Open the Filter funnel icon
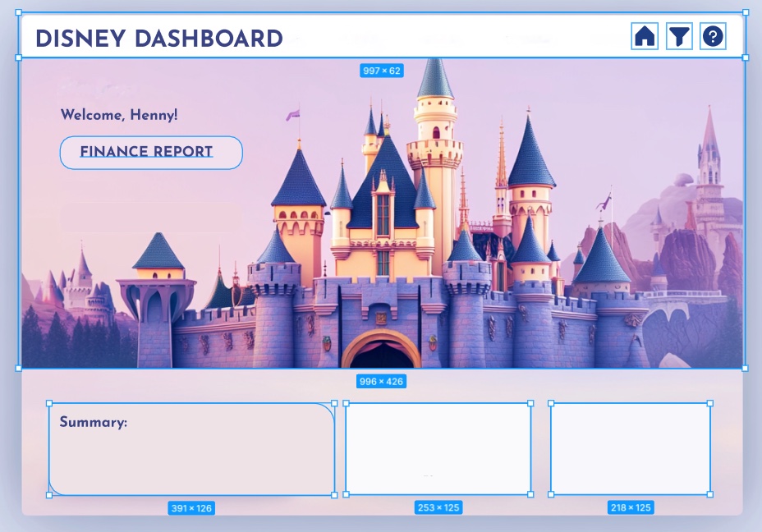Image resolution: width=762 pixels, height=532 pixels. (679, 36)
